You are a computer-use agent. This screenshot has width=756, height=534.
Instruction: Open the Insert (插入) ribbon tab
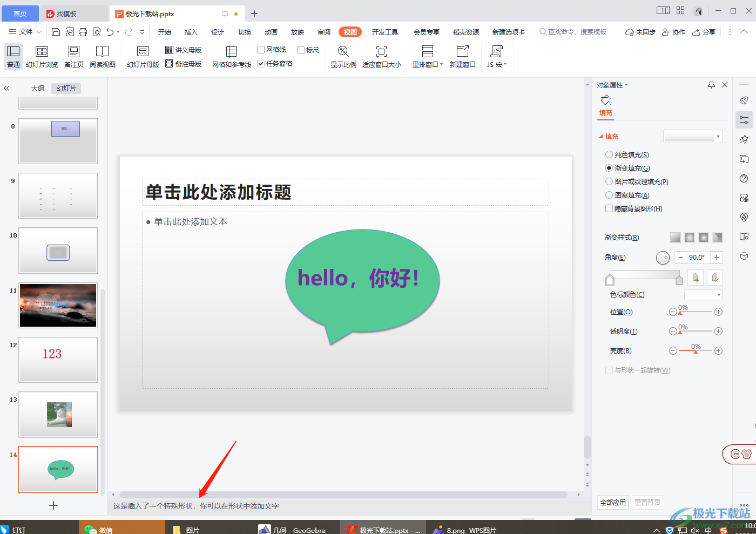click(191, 32)
